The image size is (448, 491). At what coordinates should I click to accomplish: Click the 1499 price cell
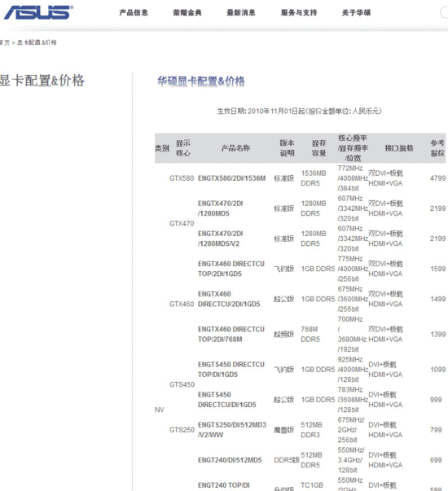[x=437, y=299]
